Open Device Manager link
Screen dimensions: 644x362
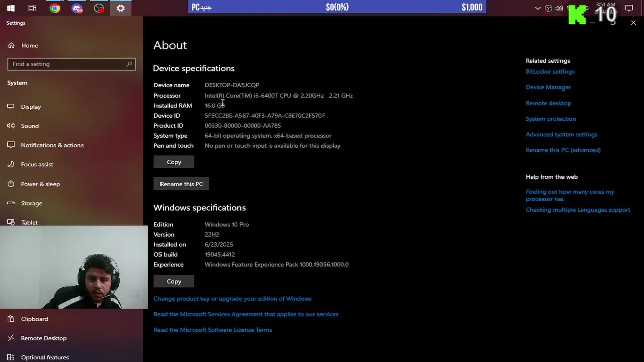coord(548,87)
